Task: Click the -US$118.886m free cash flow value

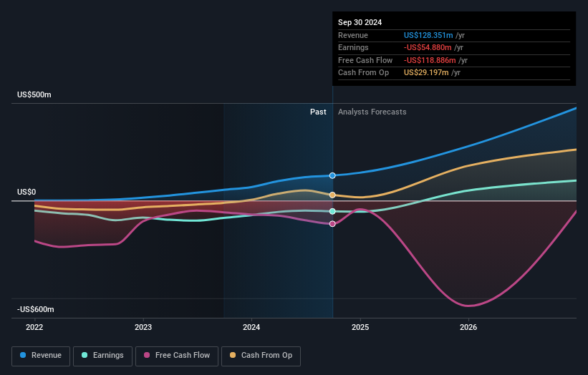Action: (430, 60)
